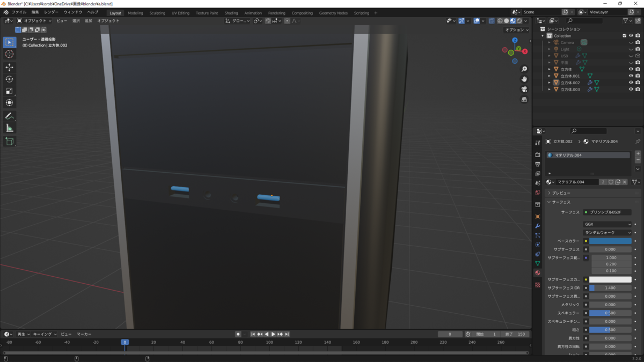Open the Tool properties tab
The height and width of the screenshot is (362, 644).
pyautogui.click(x=538, y=143)
